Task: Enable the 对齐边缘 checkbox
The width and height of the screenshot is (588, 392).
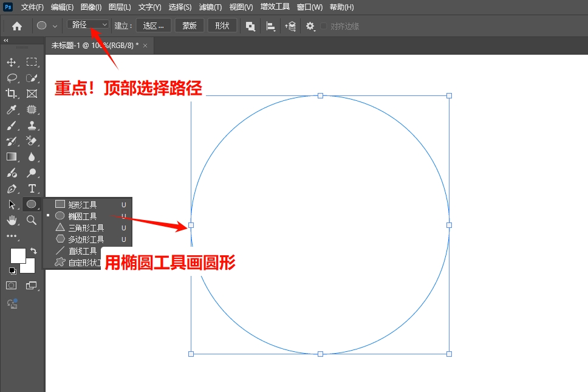Action: [323, 26]
